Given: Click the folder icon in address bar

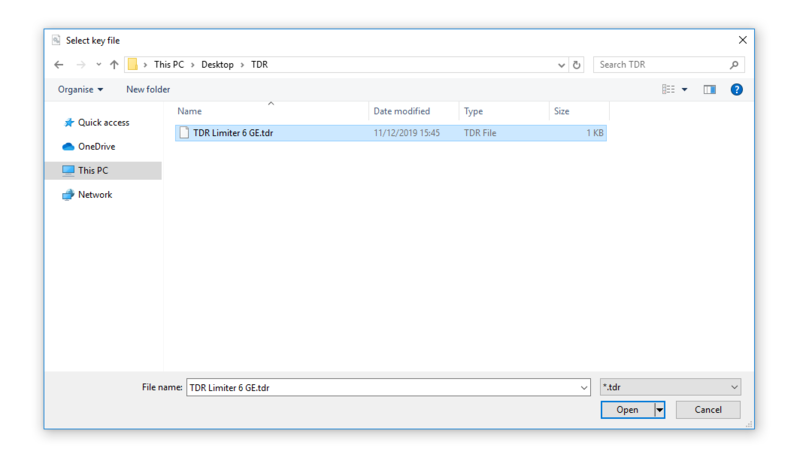Looking at the screenshot, I should [x=133, y=64].
